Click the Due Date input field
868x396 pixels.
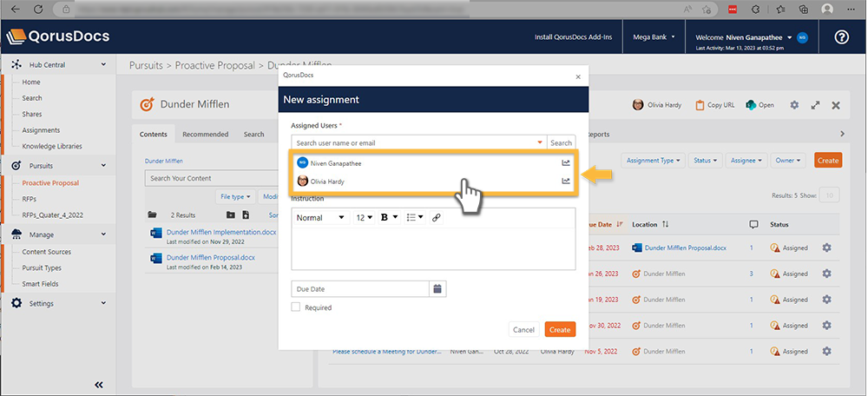coord(360,288)
